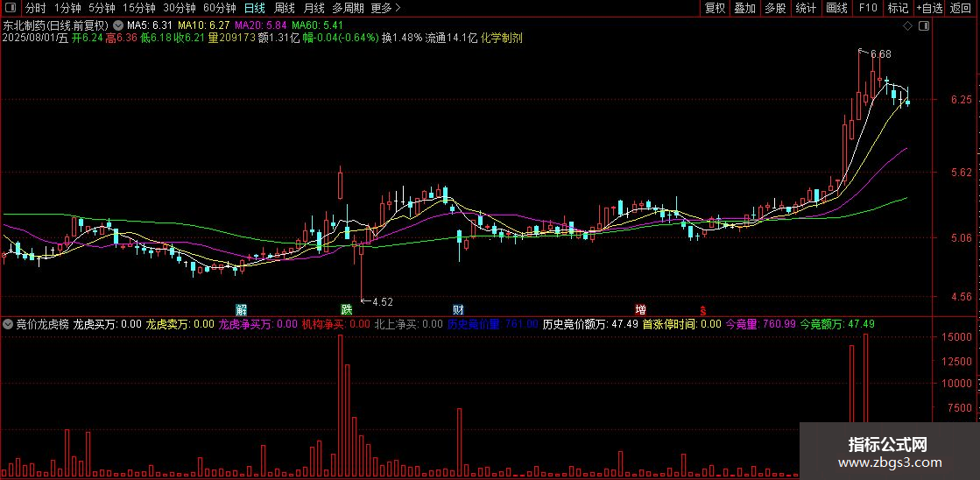980x480 pixels.
Task: Click the 叠加 overlay button
Action: pos(745,8)
